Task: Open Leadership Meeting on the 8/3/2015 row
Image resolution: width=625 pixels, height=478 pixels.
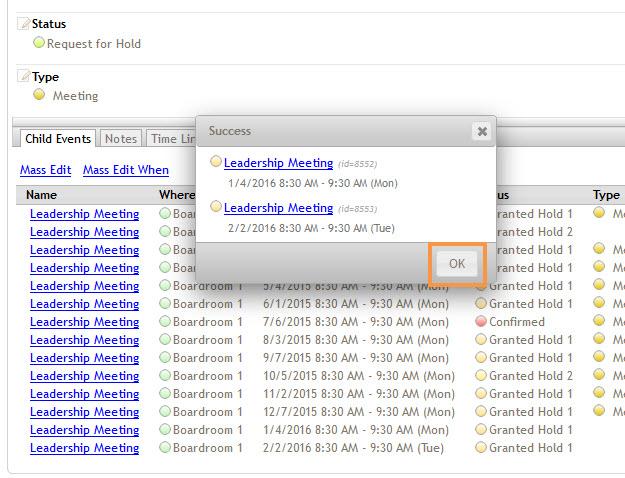Action: (x=85, y=340)
